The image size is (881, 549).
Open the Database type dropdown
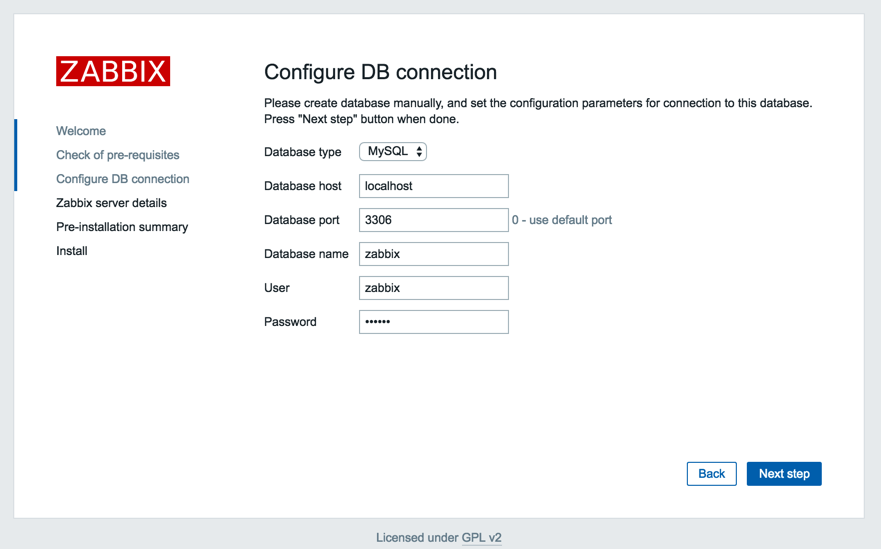(393, 152)
